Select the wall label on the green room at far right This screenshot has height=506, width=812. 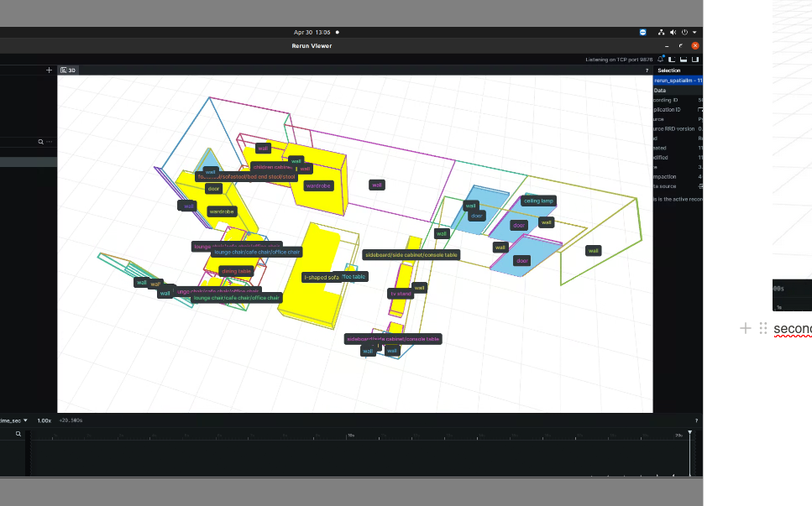[x=594, y=251]
